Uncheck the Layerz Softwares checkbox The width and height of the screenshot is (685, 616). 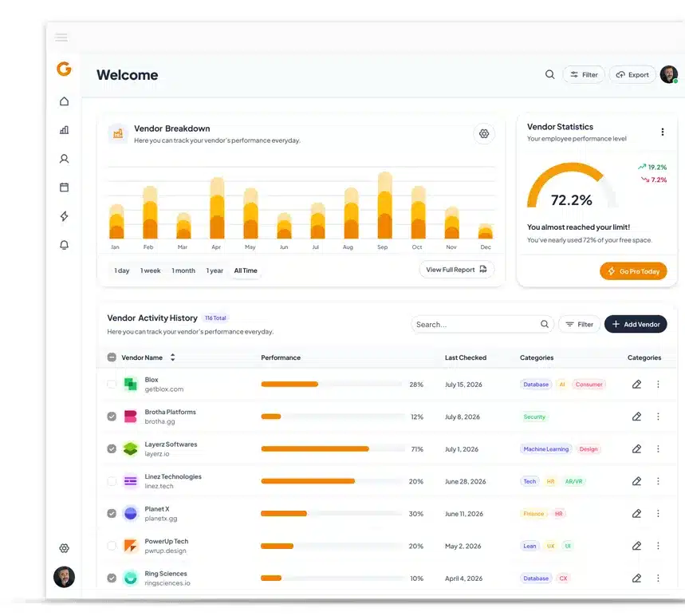pos(112,449)
